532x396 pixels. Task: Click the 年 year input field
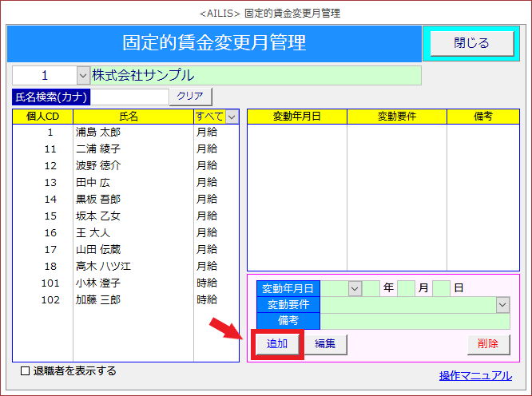click(x=371, y=288)
